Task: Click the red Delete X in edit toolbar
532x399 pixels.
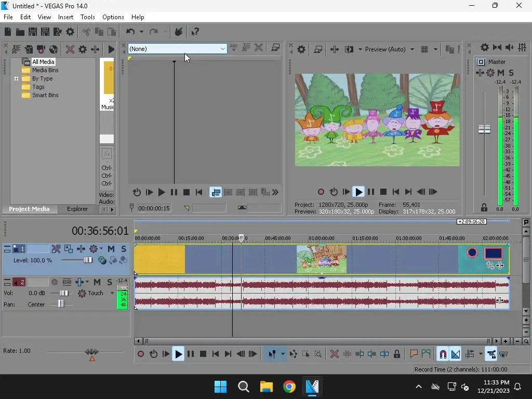Action: point(334,354)
